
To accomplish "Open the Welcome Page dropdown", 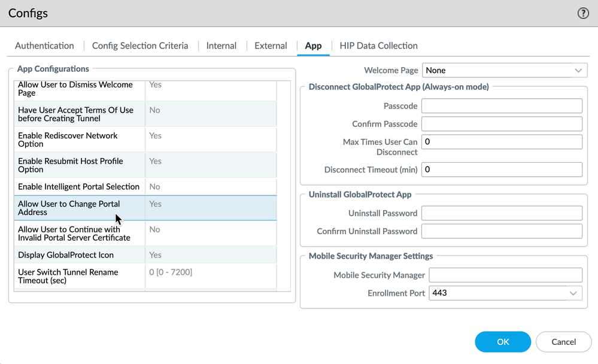I will (x=505, y=70).
